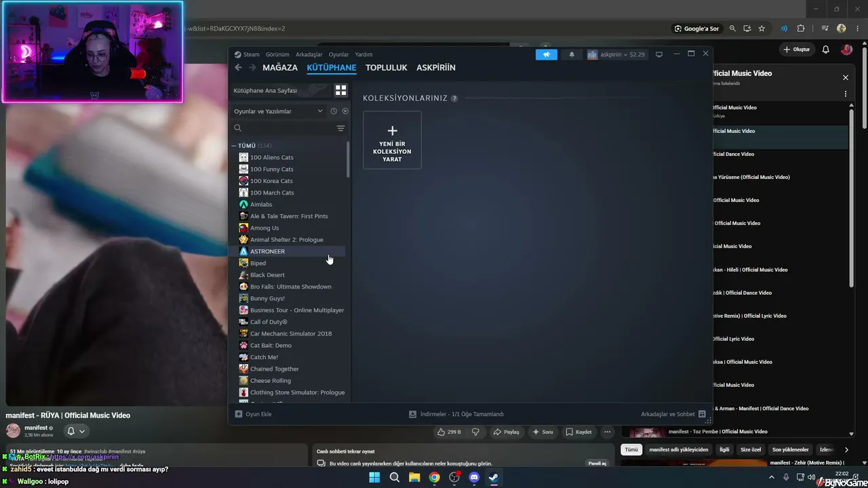Go to MAĞAZA tab
The width and height of the screenshot is (868, 488).
coord(280,68)
